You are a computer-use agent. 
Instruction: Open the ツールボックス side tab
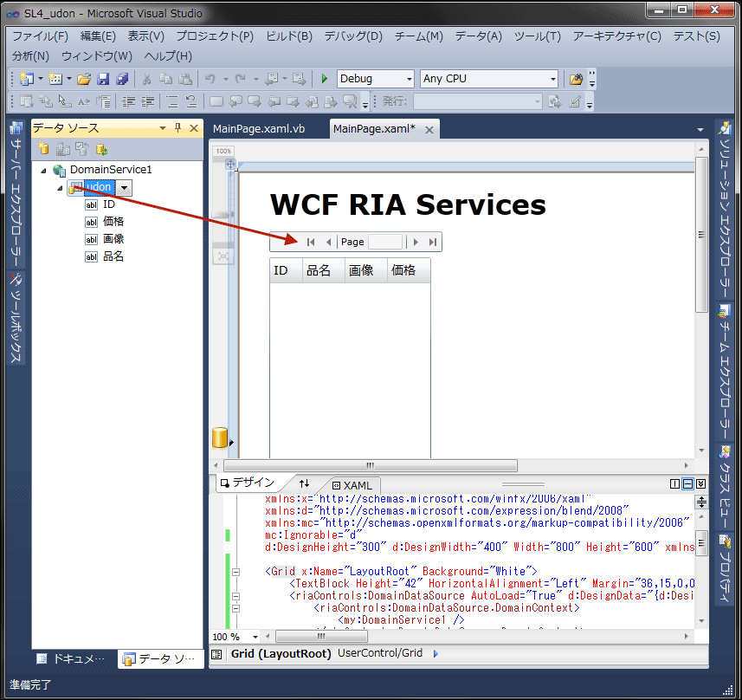tap(16, 318)
